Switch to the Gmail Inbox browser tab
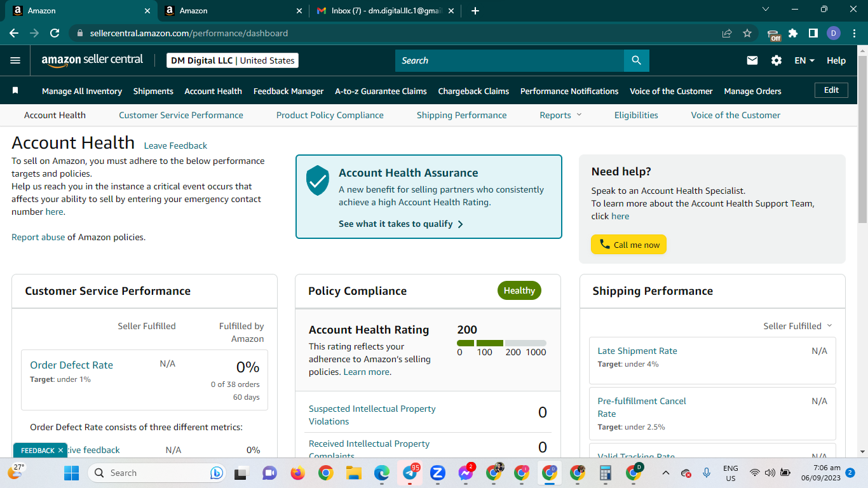The height and width of the screenshot is (488, 868). [384, 11]
